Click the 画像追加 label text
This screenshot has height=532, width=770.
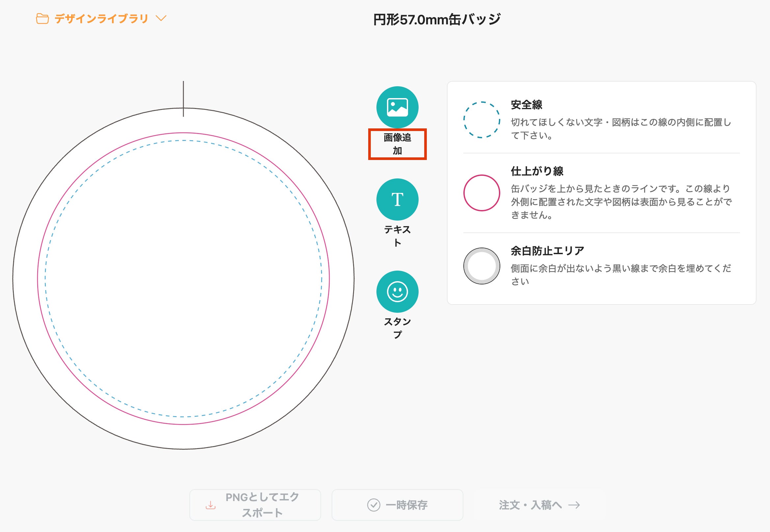(397, 144)
